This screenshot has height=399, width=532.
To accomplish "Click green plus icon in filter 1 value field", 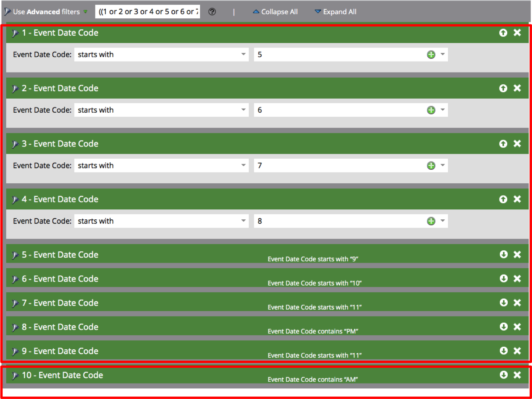I will (431, 55).
